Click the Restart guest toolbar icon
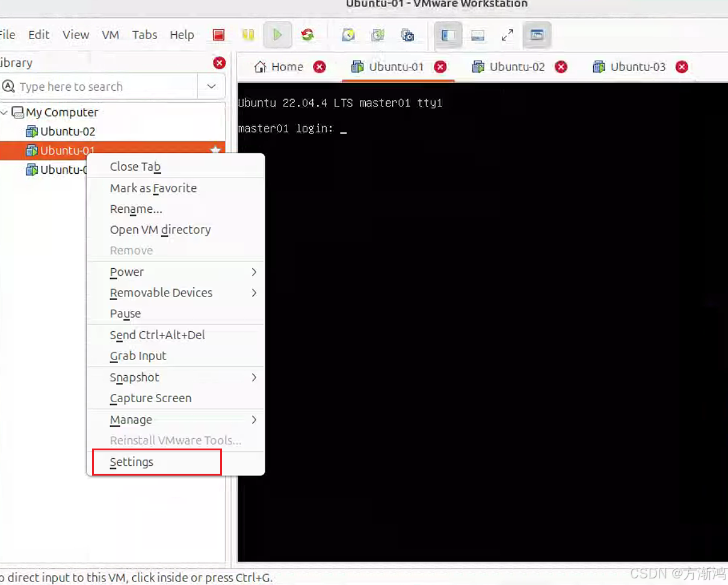The height and width of the screenshot is (585, 728). click(307, 35)
